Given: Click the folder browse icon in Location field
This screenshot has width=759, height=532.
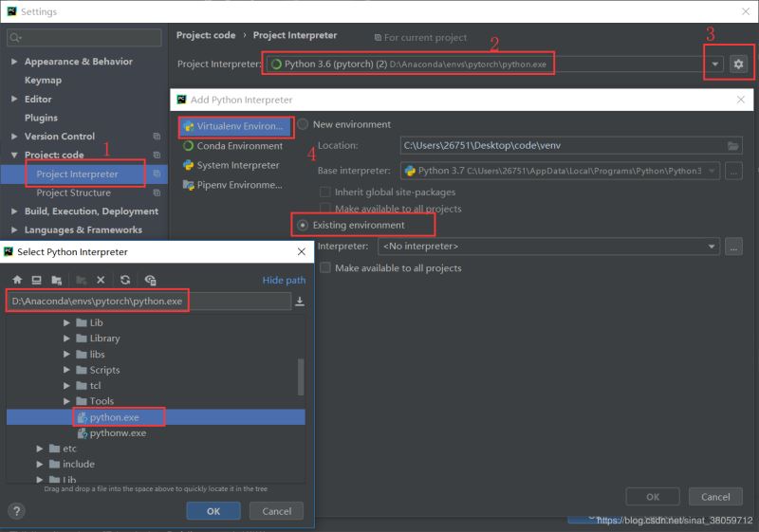Looking at the screenshot, I should tap(732, 146).
